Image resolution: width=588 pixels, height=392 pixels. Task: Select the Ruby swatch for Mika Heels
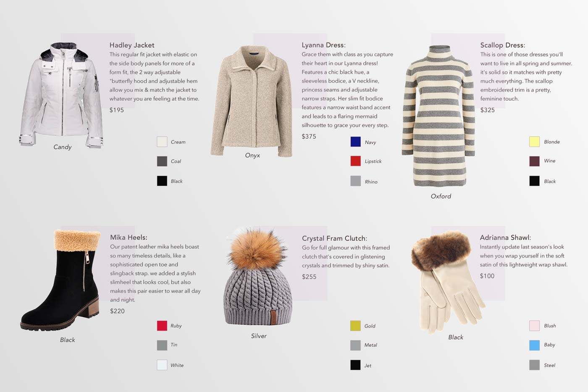pyautogui.click(x=162, y=326)
